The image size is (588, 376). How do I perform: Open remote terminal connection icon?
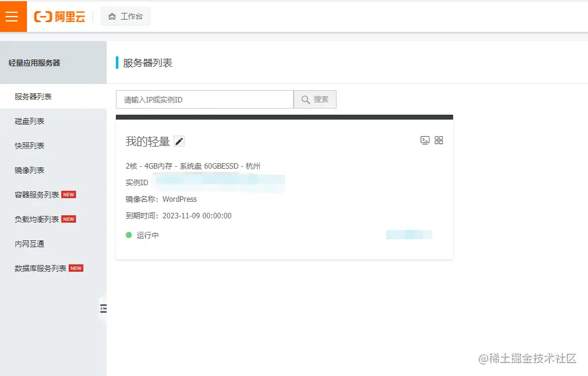[425, 140]
